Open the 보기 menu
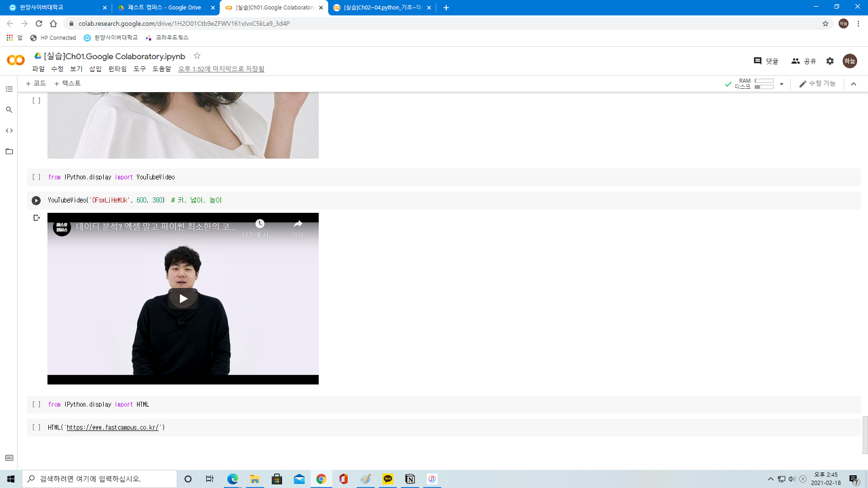 pyautogui.click(x=76, y=69)
